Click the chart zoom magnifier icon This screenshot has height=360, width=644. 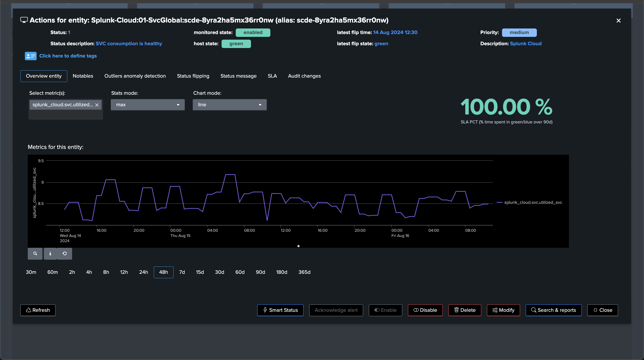(x=35, y=253)
